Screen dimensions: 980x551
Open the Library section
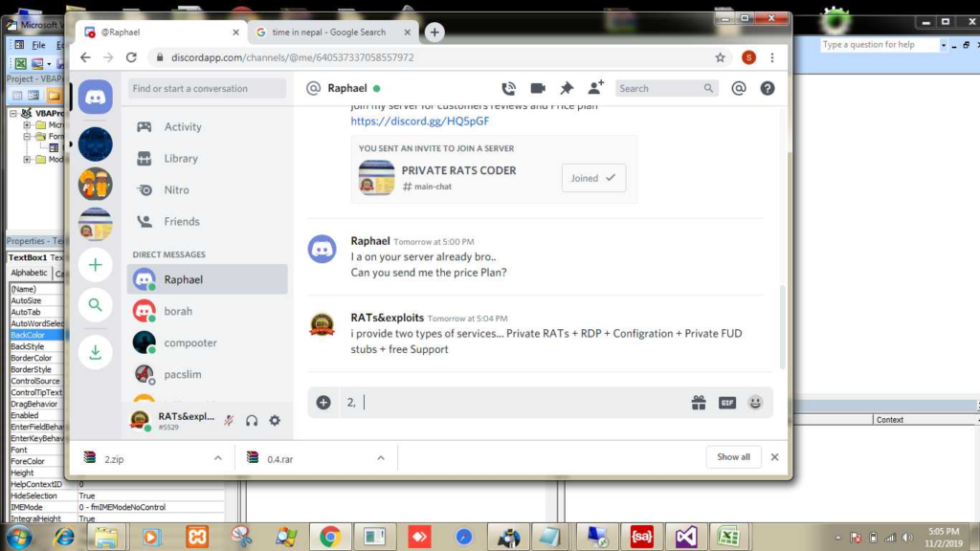(208, 159)
